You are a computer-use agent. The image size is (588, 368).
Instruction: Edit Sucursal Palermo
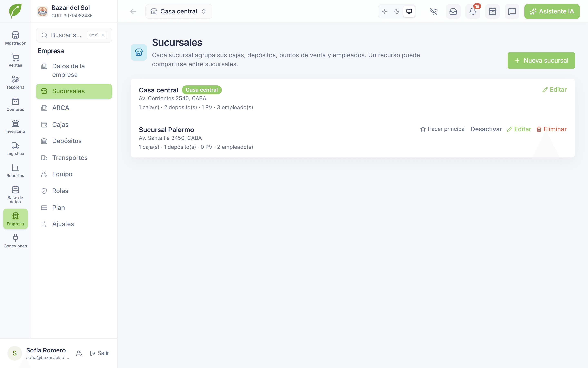tap(519, 129)
